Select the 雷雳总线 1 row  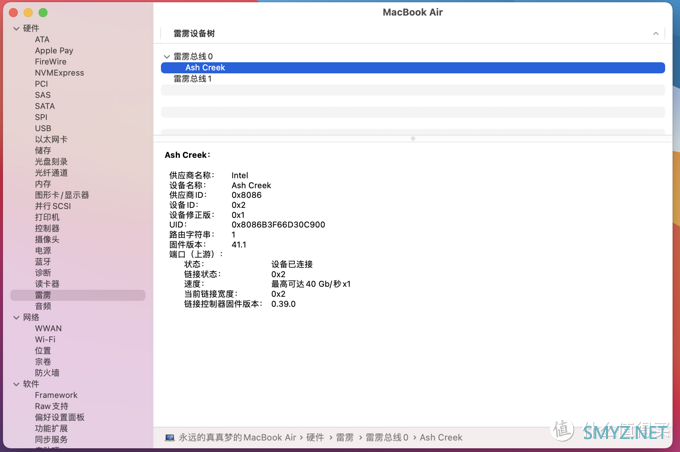(x=412, y=79)
